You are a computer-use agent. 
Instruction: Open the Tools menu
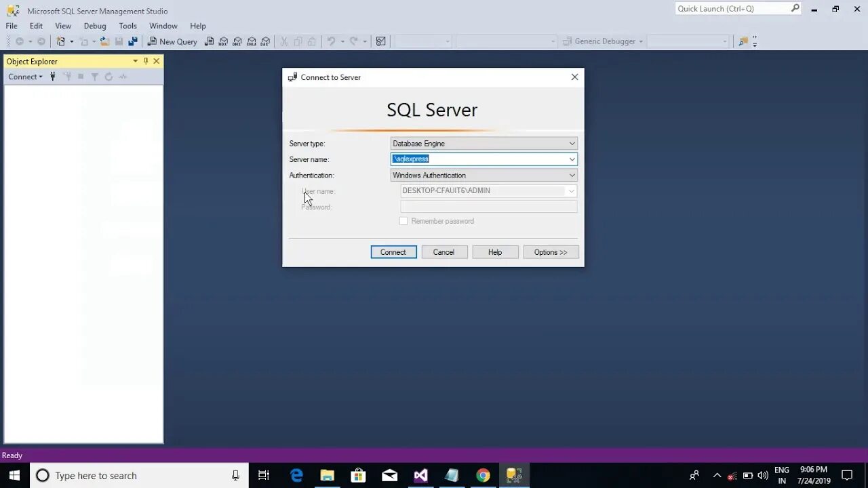(x=128, y=26)
